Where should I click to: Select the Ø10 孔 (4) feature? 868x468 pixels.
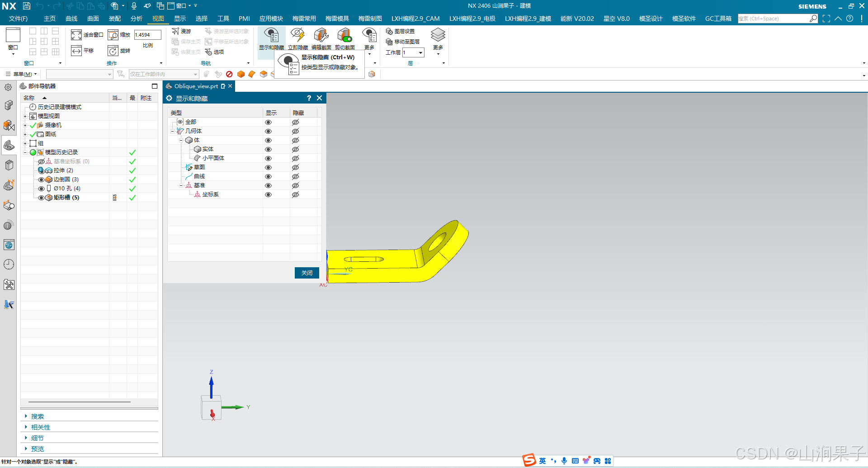tap(66, 189)
